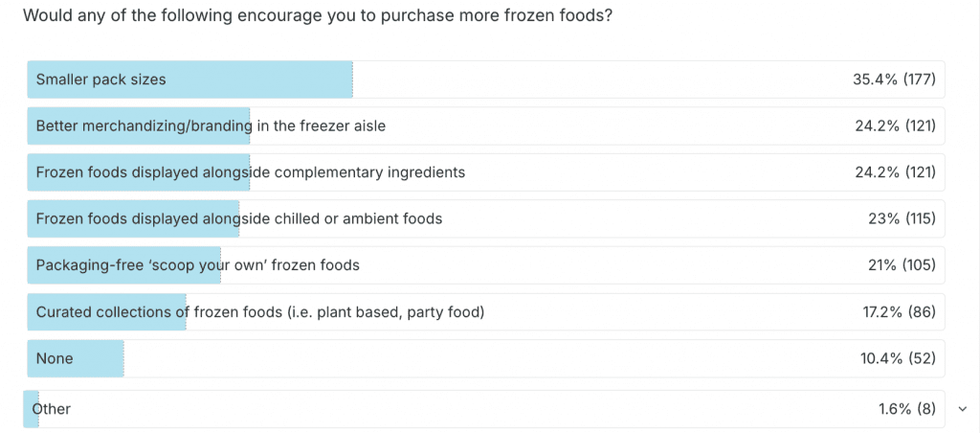The image size is (980, 433).
Task: Select the 'Other' answer label
Action: [x=52, y=409]
